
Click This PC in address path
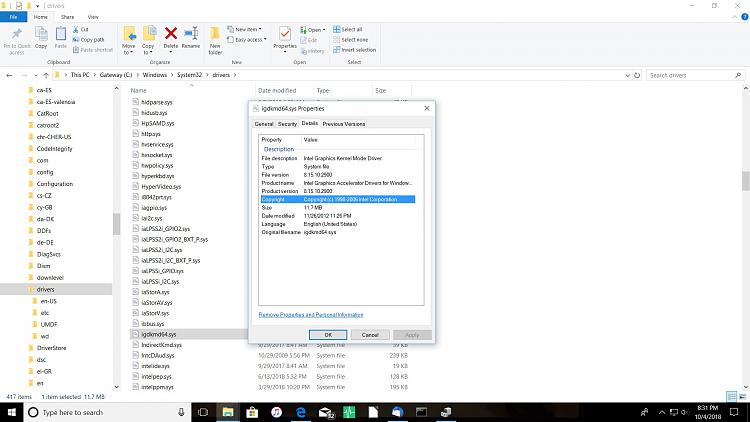(80, 75)
